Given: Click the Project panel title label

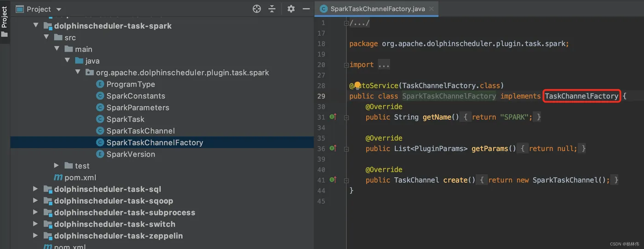Looking at the screenshot, I should click(39, 9).
